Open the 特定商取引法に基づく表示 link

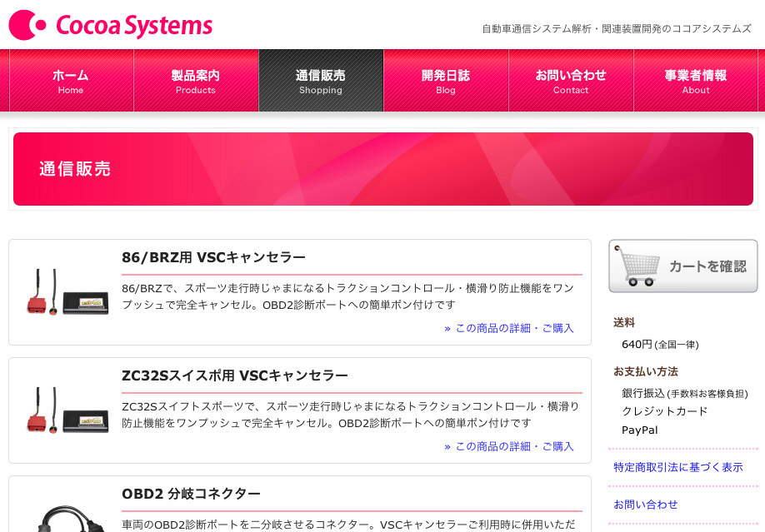678,467
